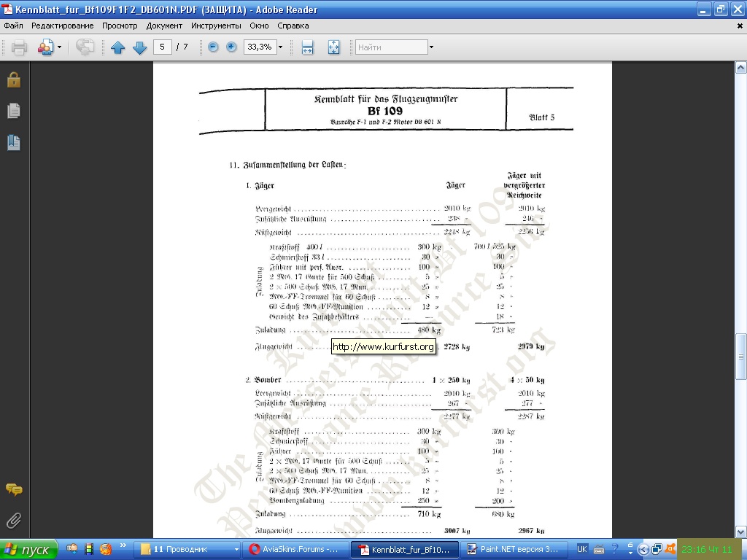
Task: Open the Инструменты menu
Action: click(216, 26)
